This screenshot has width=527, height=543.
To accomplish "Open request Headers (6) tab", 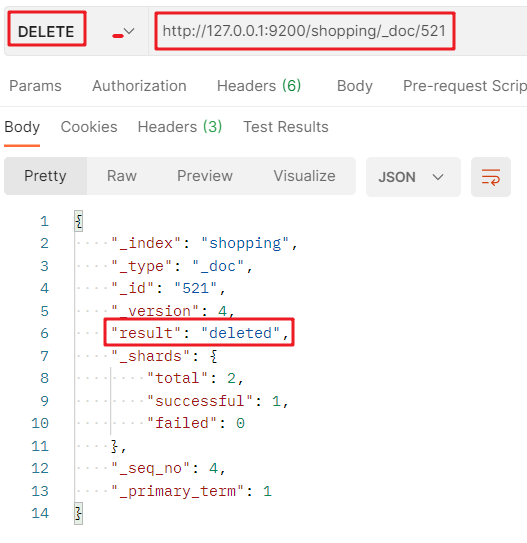I will click(259, 86).
